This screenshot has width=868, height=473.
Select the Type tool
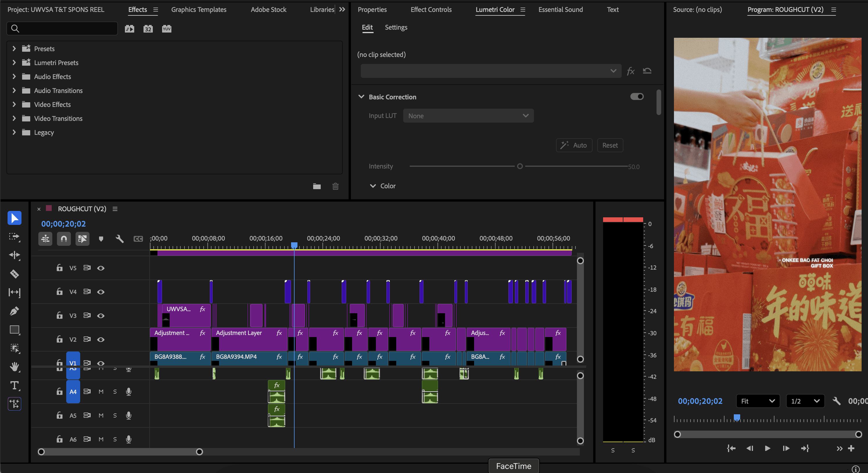[x=14, y=386]
